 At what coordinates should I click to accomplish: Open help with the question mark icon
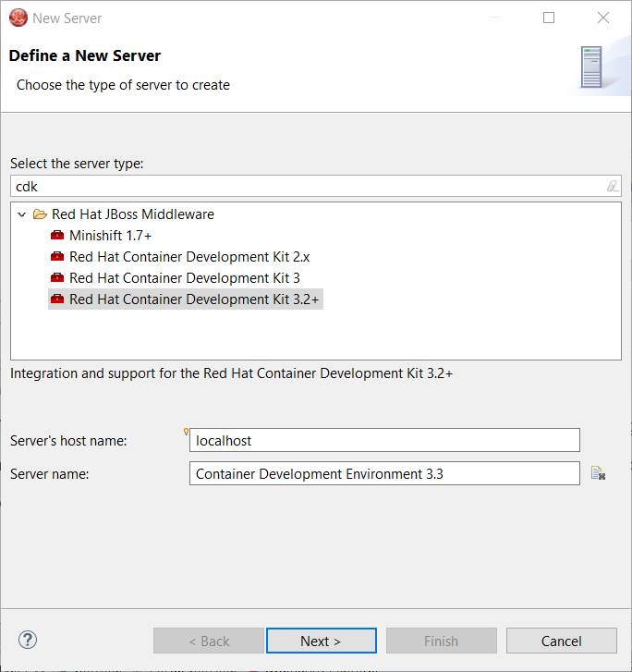coord(28,640)
